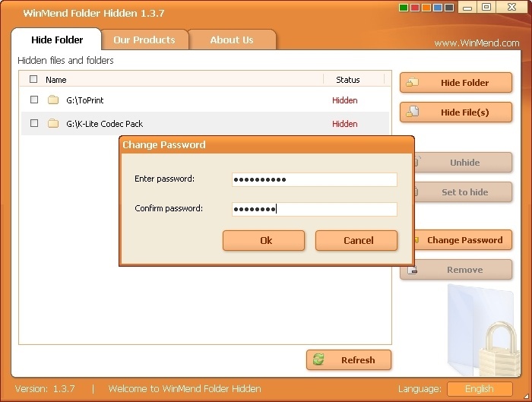Select the green color theme swatch
The width and height of the screenshot is (532, 402).
coord(404,8)
